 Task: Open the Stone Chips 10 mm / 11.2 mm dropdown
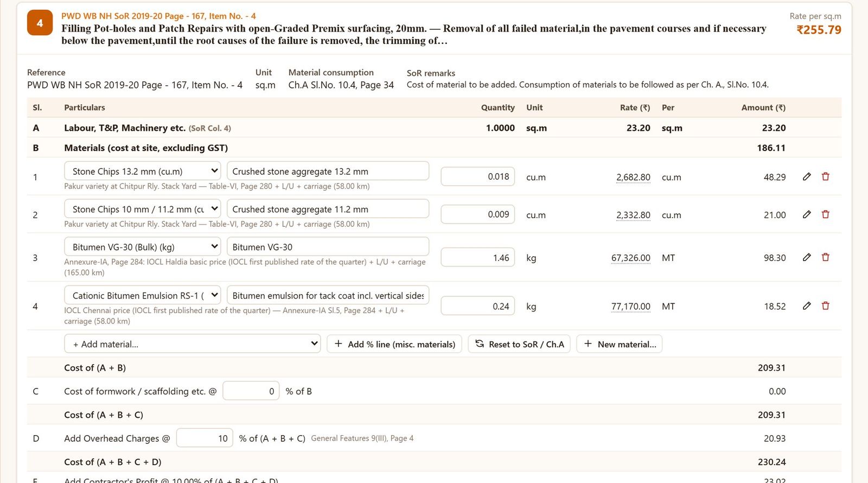tap(143, 209)
